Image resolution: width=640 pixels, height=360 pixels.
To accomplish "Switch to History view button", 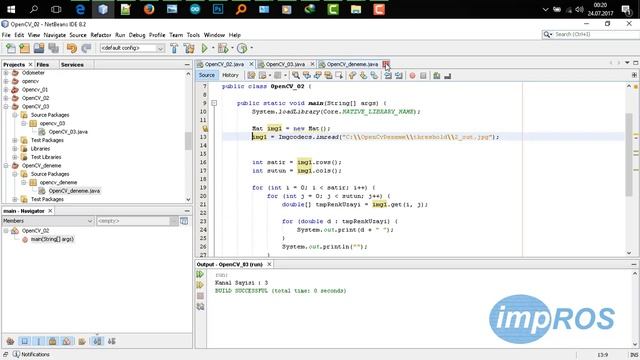I will [230, 75].
